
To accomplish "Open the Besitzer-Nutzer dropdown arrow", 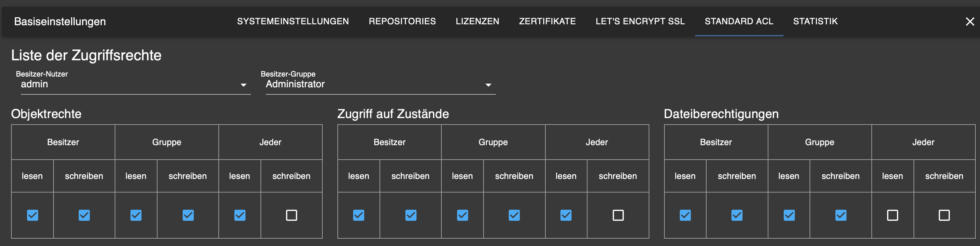I will (x=244, y=85).
